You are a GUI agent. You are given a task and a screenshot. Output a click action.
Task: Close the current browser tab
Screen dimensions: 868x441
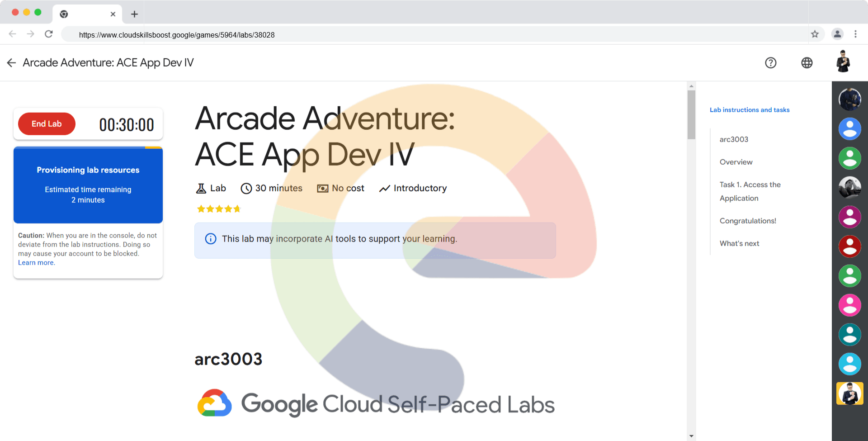click(113, 14)
